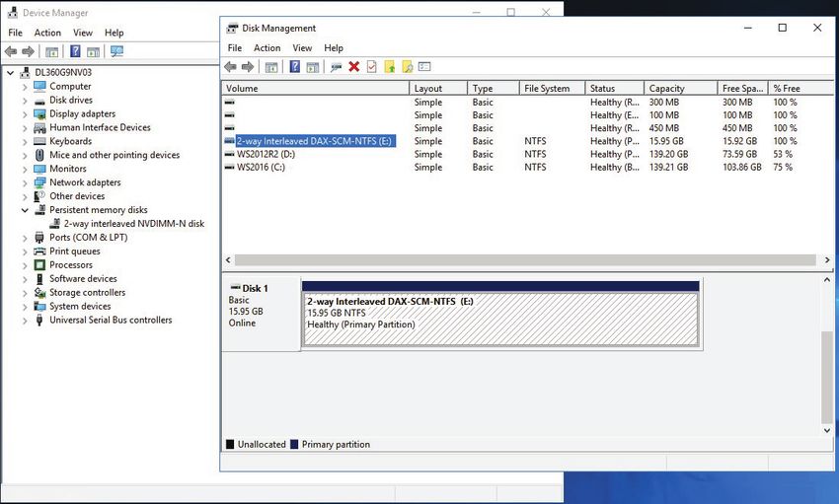Image resolution: width=839 pixels, height=504 pixels.
Task: Click Back arrow in Disk Management toolbar
Action: coord(231,67)
